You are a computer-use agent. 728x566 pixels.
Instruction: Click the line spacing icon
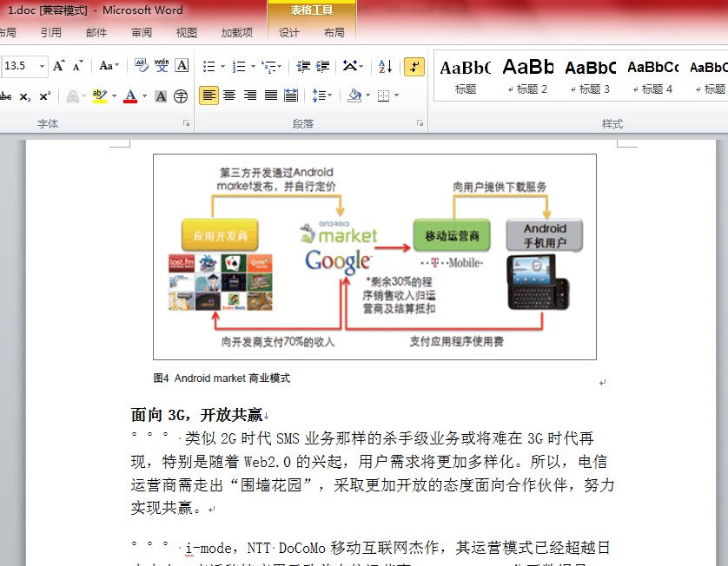coord(320,95)
